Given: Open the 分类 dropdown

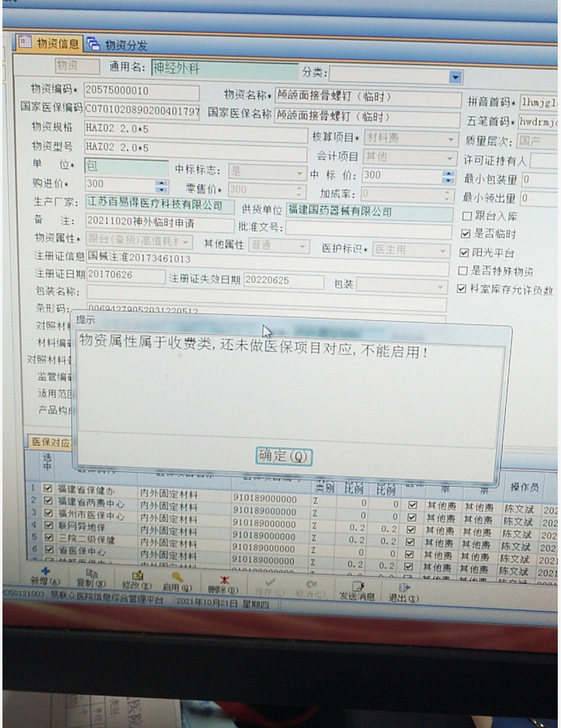Looking at the screenshot, I should pyautogui.click(x=455, y=77).
